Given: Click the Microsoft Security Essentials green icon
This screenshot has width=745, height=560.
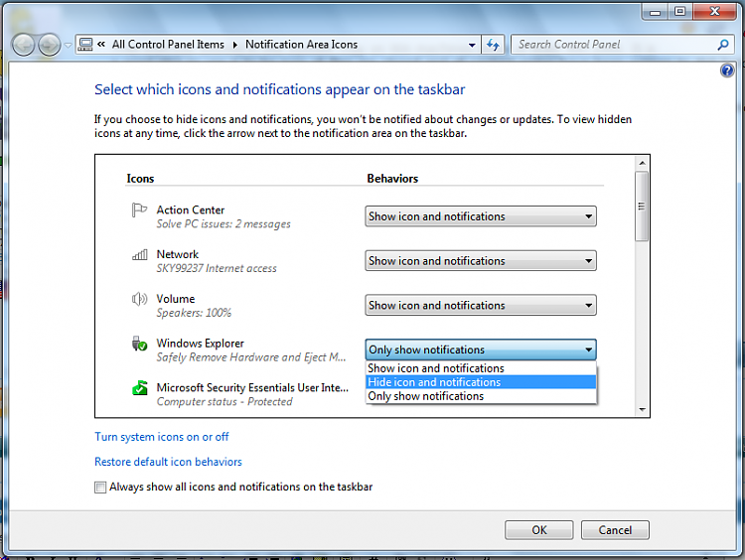Looking at the screenshot, I should coord(140,387).
